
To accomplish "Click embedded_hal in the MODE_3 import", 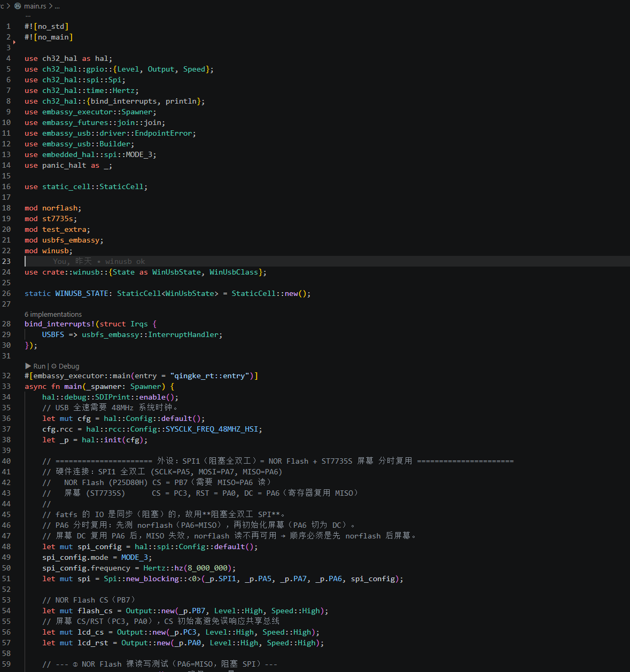I will point(68,154).
